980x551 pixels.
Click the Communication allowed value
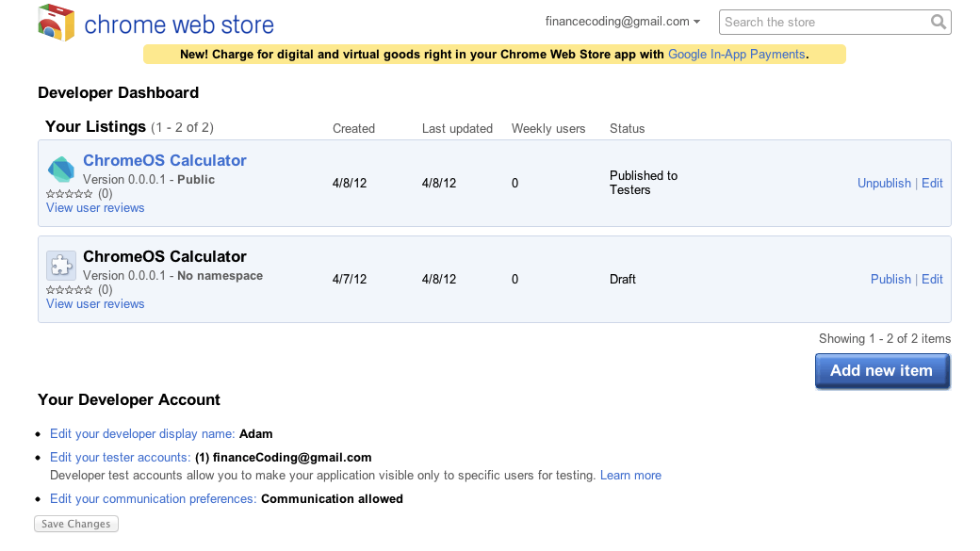tap(332, 498)
